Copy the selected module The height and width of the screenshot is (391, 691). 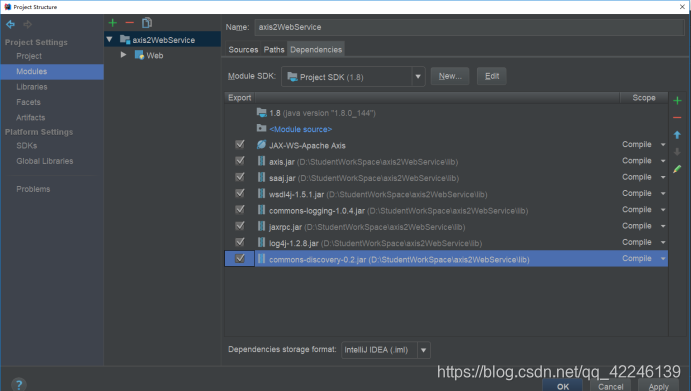[x=147, y=22]
